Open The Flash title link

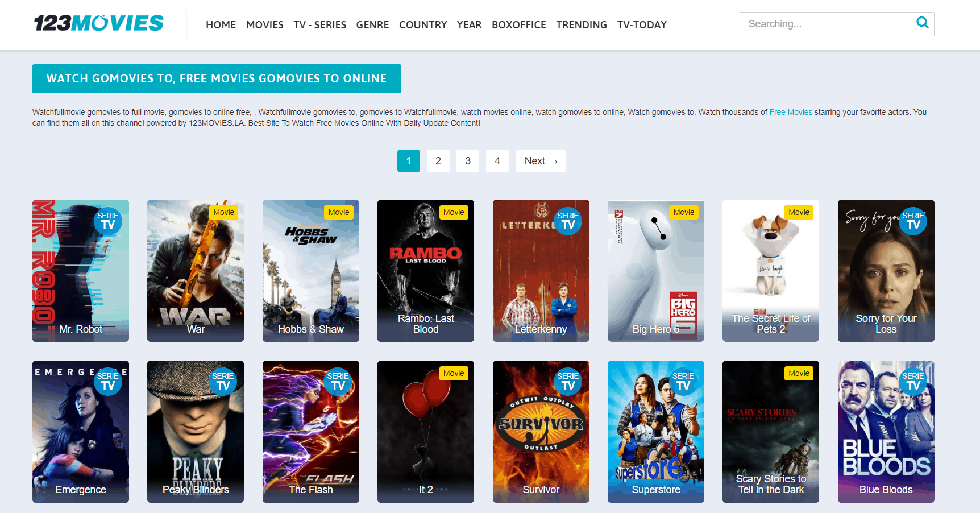click(x=311, y=490)
